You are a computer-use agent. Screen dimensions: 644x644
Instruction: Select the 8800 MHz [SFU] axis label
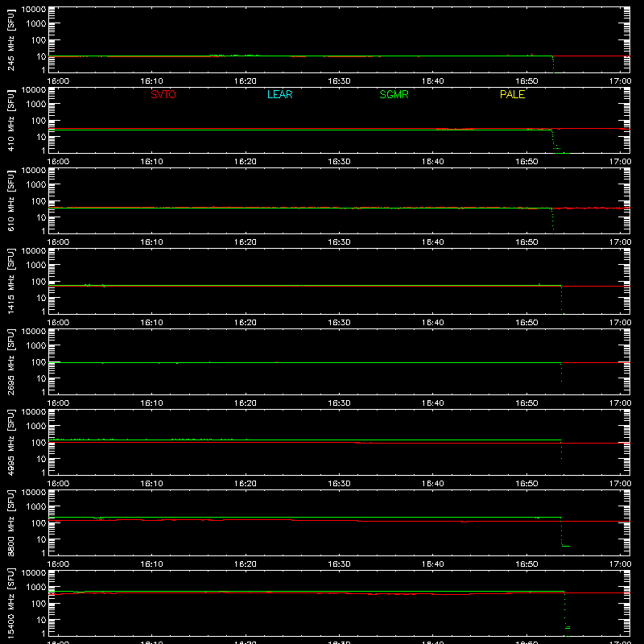pyautogui.click(x=10, y=522)
